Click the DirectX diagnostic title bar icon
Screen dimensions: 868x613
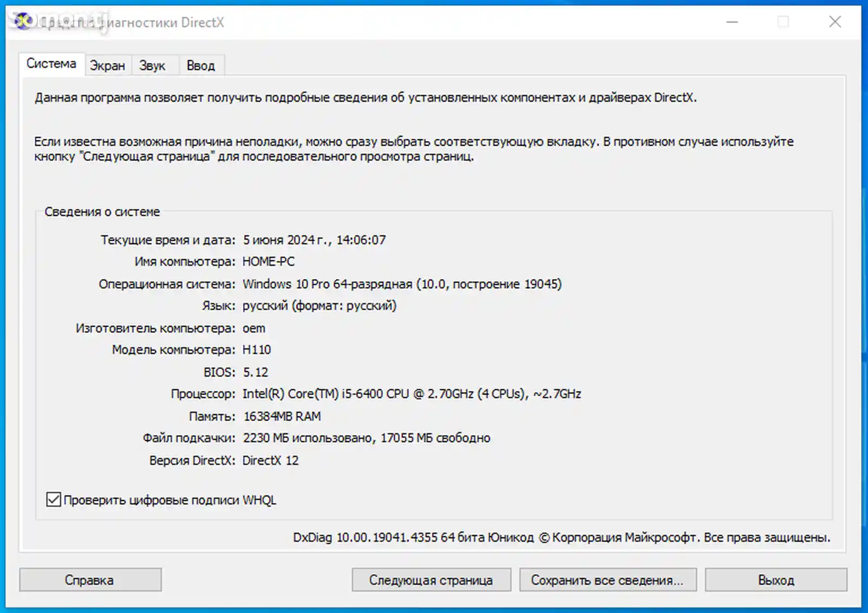click(x=23, y=22)
